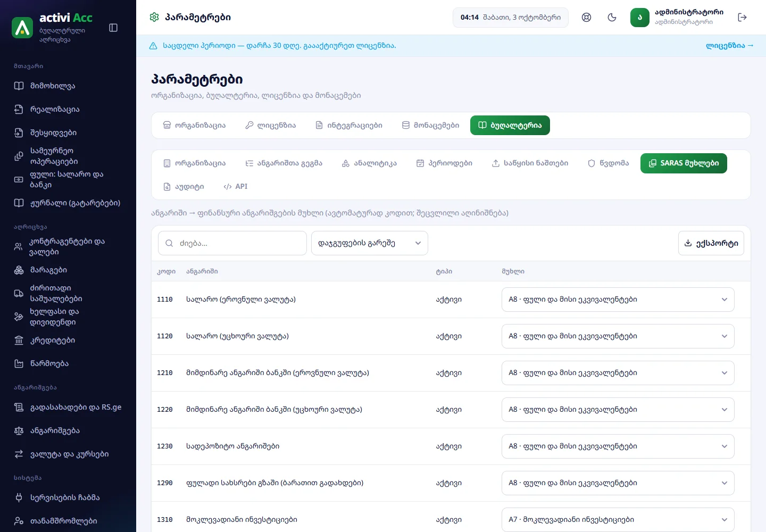Image resolution: width=766 pixels, height=532 pixels.
Task: Follow the ლიცენზია → link in banner
Action: 729,46
